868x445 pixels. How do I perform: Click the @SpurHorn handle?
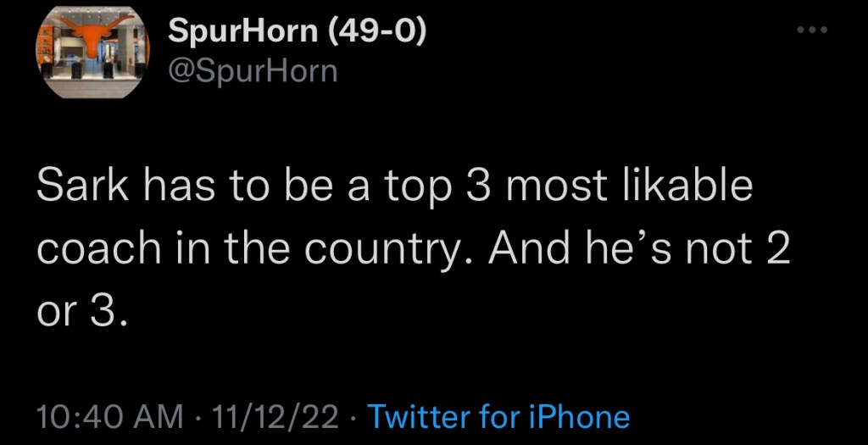[x=253, y=70]
